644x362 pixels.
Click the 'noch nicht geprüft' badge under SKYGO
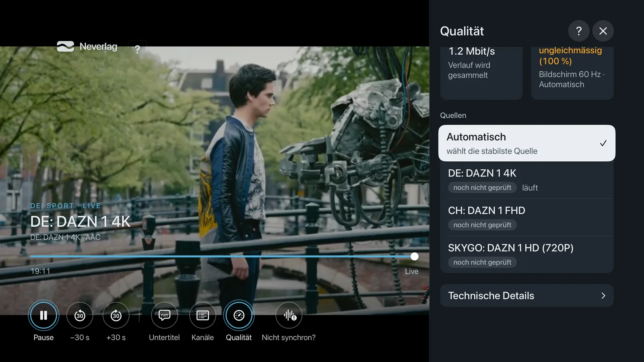[x=482, y=262]
